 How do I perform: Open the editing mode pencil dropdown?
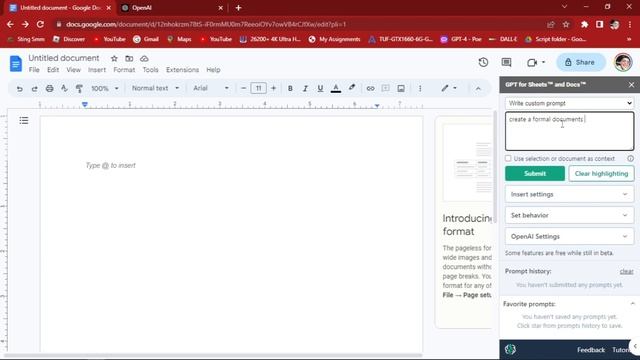449,88
